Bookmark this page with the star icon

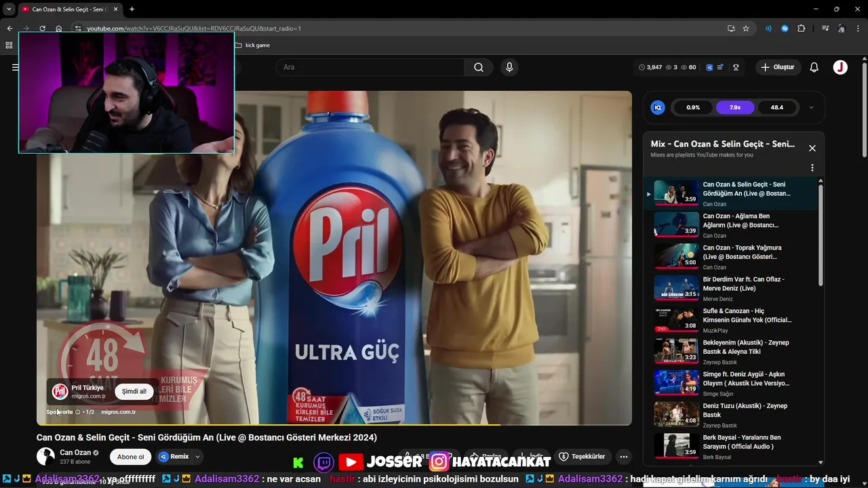click(746, 28)
